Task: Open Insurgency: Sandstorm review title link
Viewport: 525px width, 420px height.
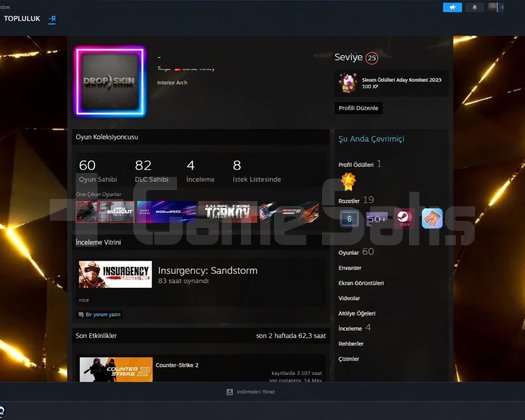Action: [x=208, y=271]
